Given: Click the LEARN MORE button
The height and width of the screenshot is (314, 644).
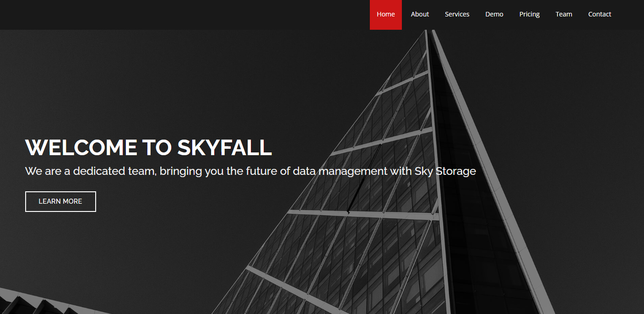Looking at the screenshot, I should (x=60, y=201).
